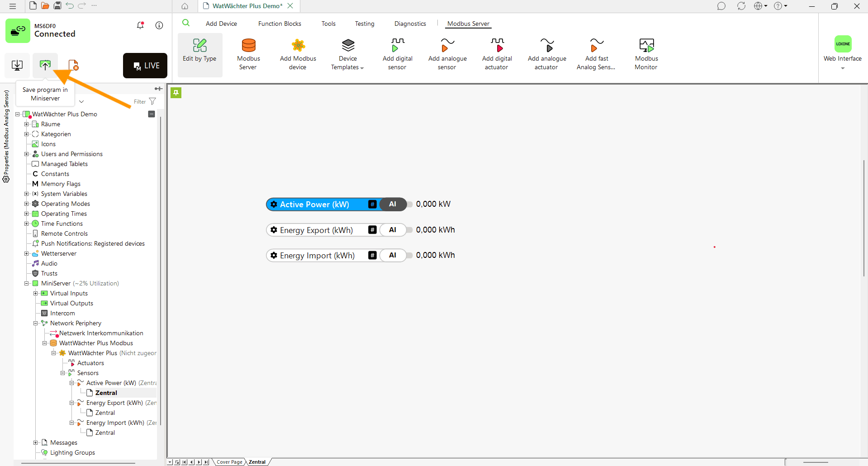Open the Loxone Web Interface
The height and width of the screenshot is (466, 868).
[x=843, y=52]
